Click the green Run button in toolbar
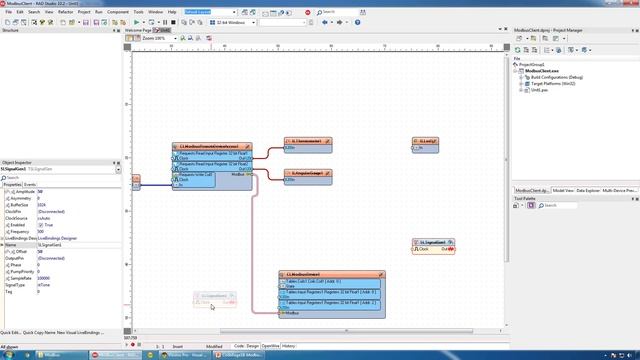Screen dimensions: 640x360 point(137,22)
